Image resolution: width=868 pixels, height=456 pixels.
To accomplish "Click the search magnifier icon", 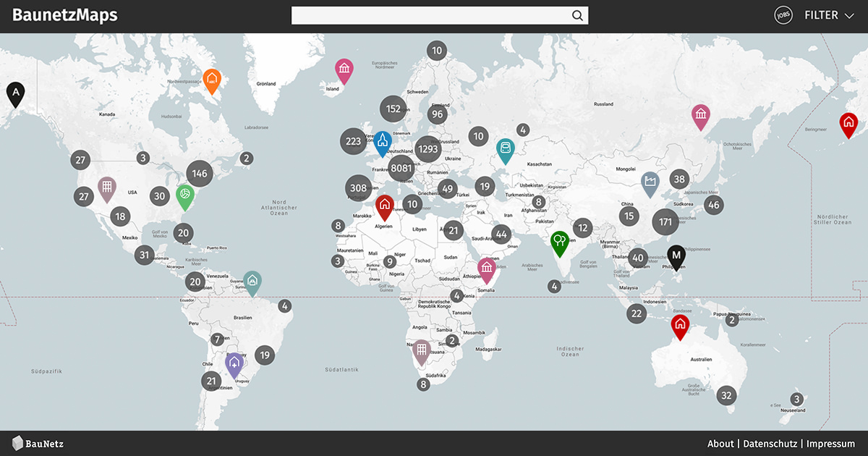I will coord(577,16).
